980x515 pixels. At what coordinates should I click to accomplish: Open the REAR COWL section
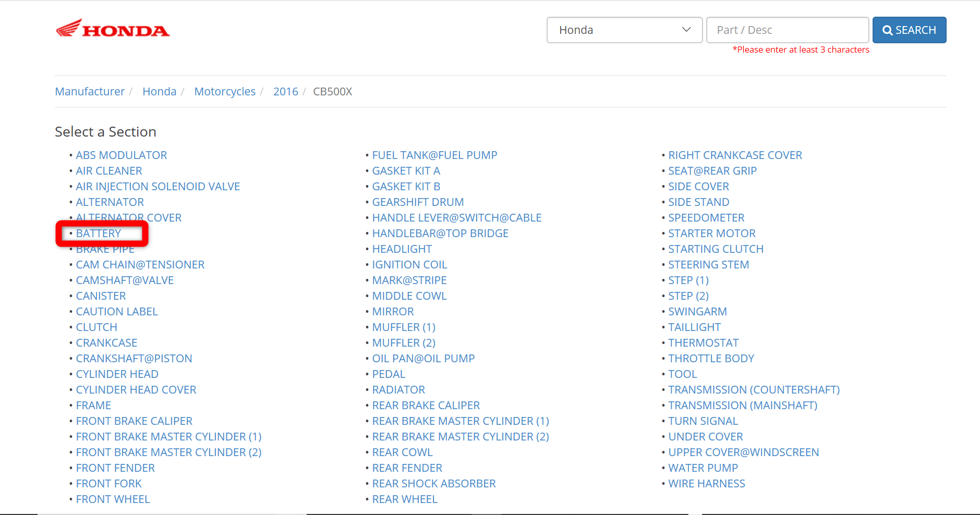(x=403, y=452)
